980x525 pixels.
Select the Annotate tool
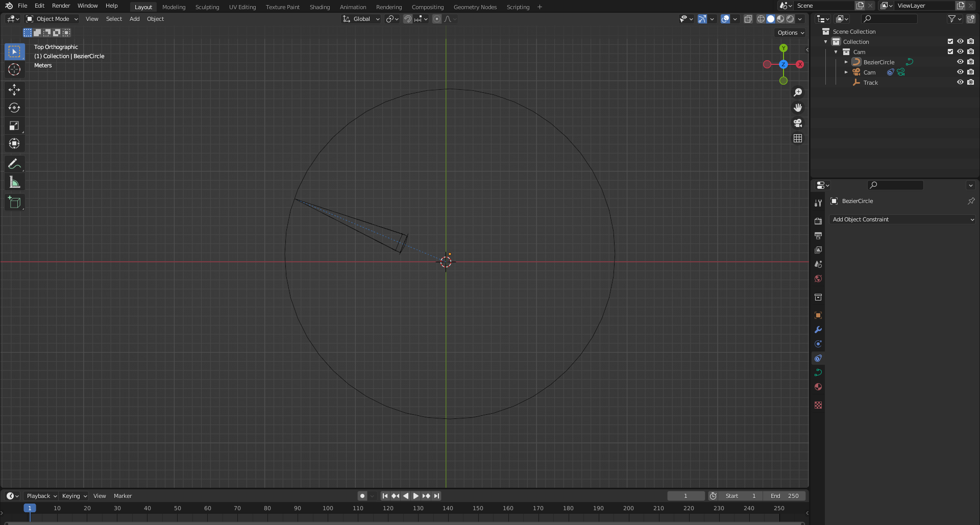point(14,164)
